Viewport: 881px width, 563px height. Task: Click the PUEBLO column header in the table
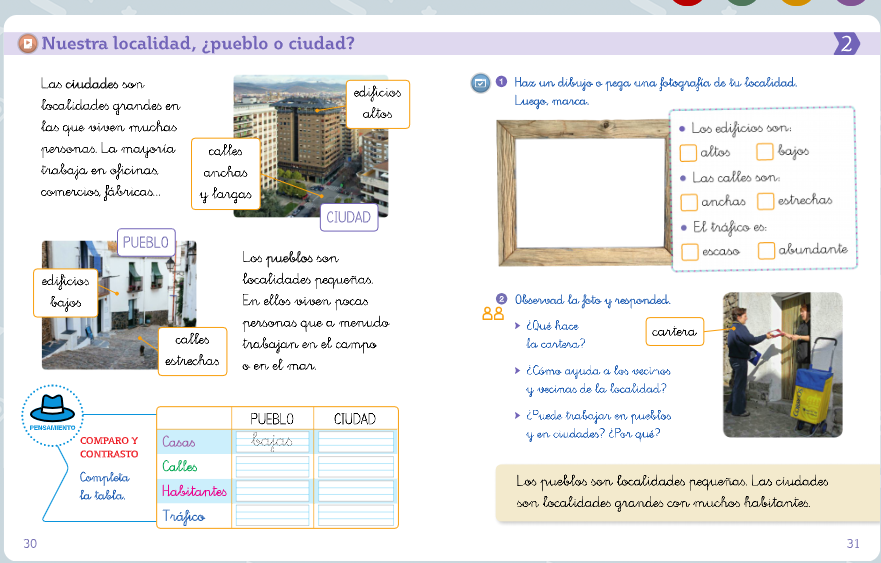(x=272, y=419)
